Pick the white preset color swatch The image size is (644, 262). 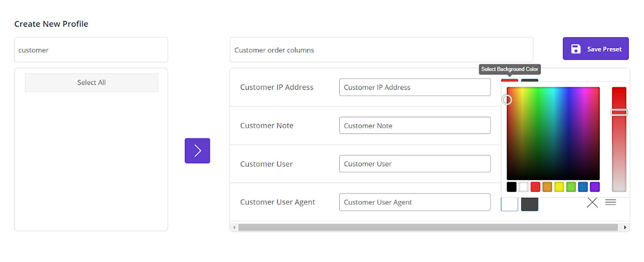point(523,187)
